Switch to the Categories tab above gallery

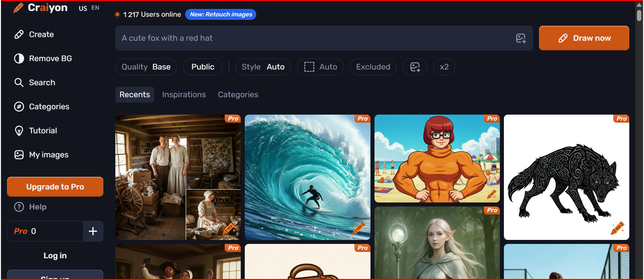(x=238, y=95)
